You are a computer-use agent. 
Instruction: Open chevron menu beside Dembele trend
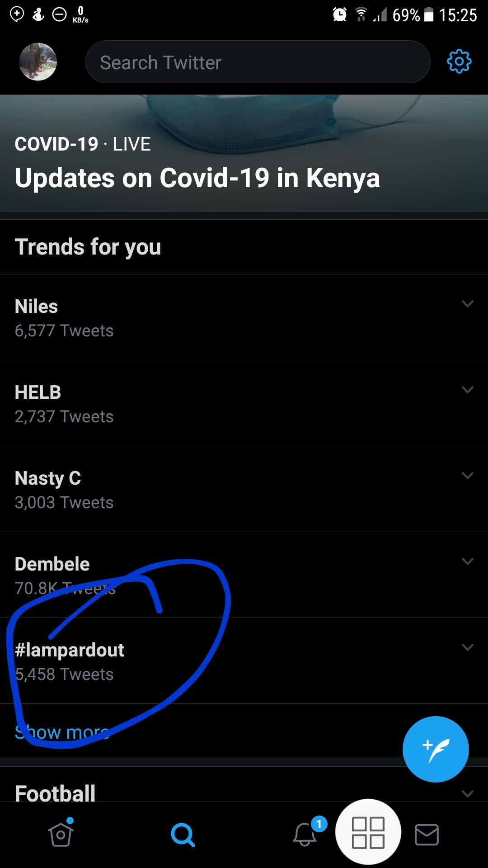coord(468,561)
